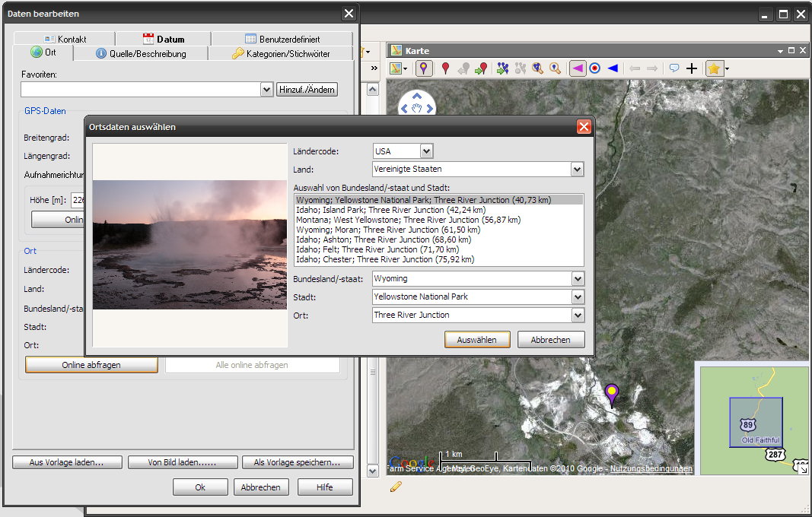Click the black plus crosshair icon
Viewport: 812px width, 517px height.
coord(691,68)
